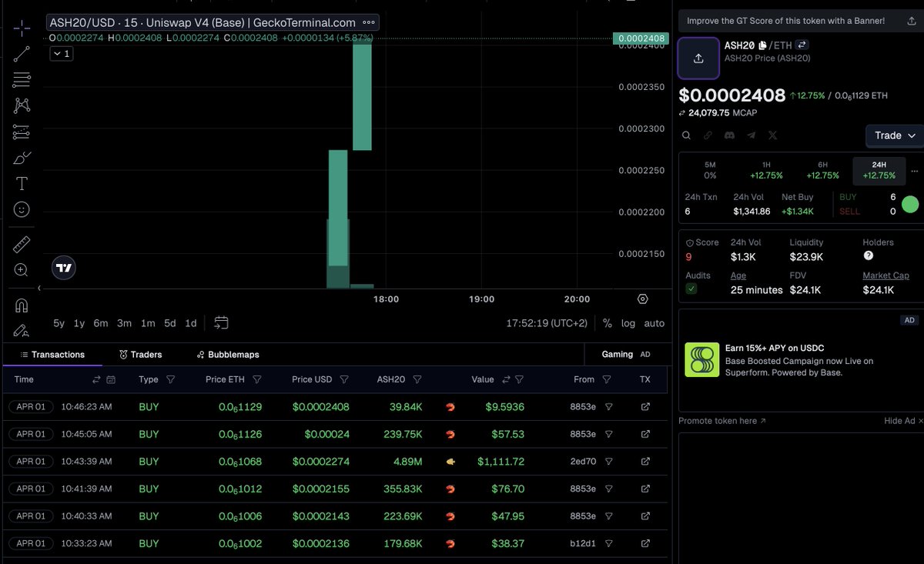Filter transactions by Value column
Viewport: 924px width, 564px height.
click(x=520, y=379)
